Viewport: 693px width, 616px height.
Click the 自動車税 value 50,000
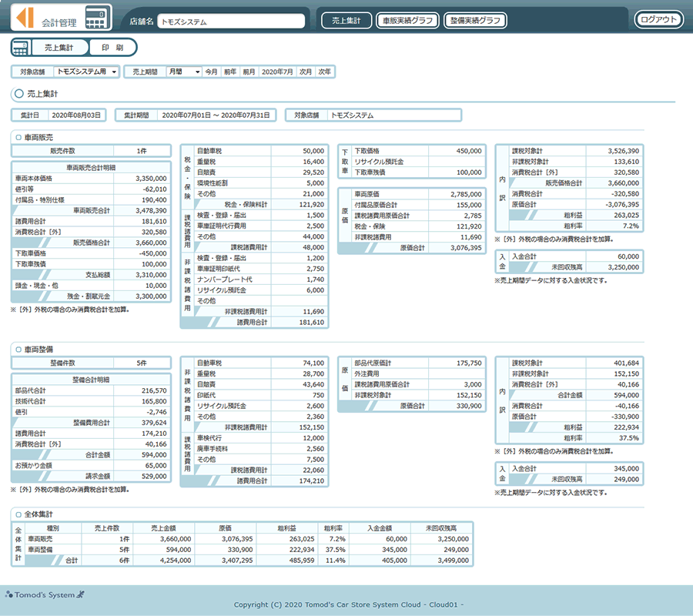click(313, 151)
